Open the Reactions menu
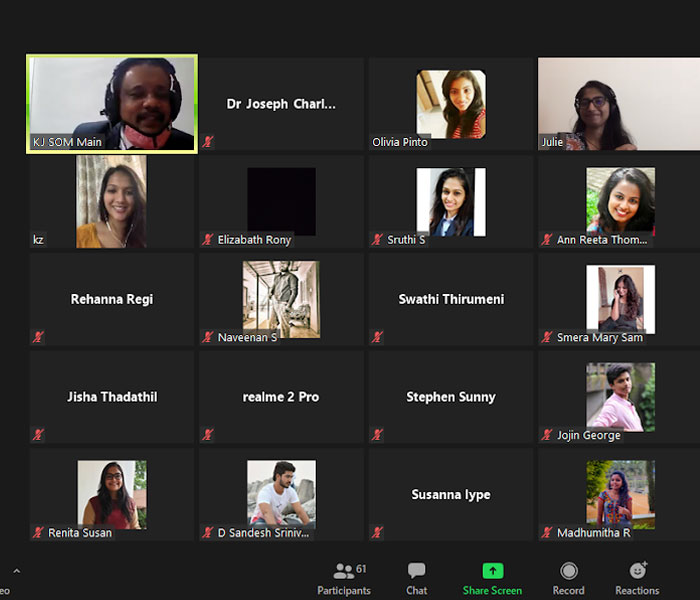Screen dimensions: 700x600 click(637, 579)
